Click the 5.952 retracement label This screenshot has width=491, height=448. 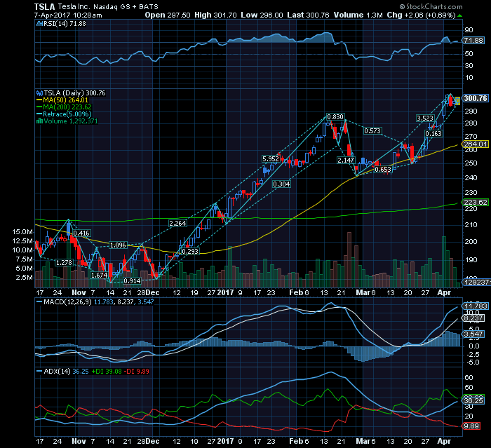(x=271, y=159)
